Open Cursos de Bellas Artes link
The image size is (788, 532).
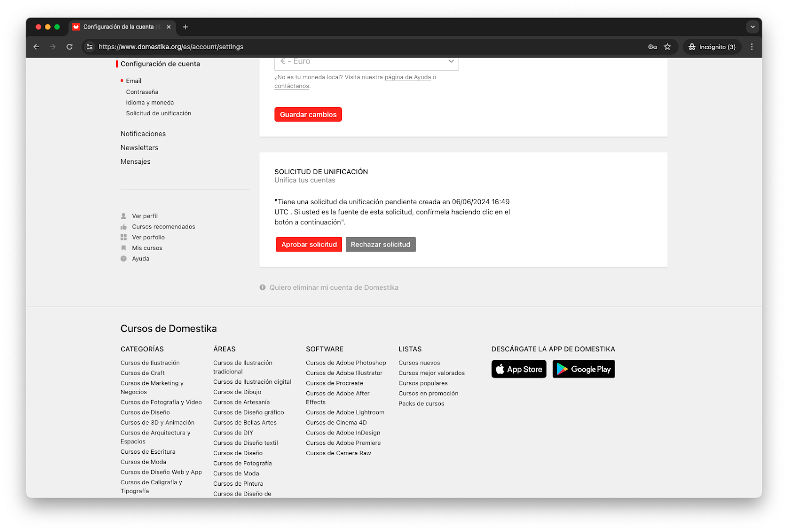click(x=245, y=423)
